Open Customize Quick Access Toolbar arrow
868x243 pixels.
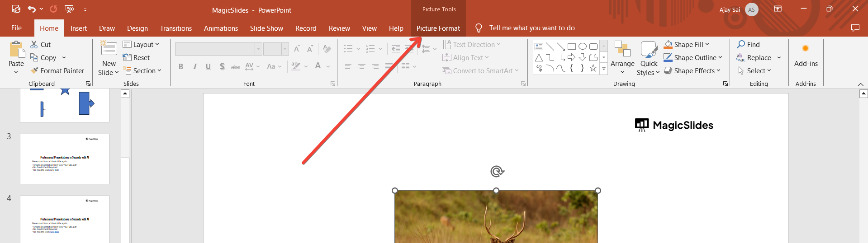pyautogui.click(x=85, y=9)
